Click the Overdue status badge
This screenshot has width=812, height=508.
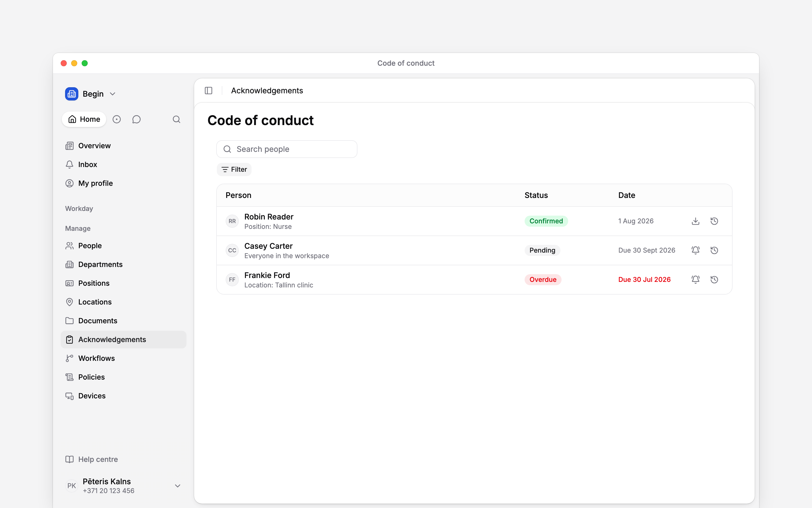543,279
